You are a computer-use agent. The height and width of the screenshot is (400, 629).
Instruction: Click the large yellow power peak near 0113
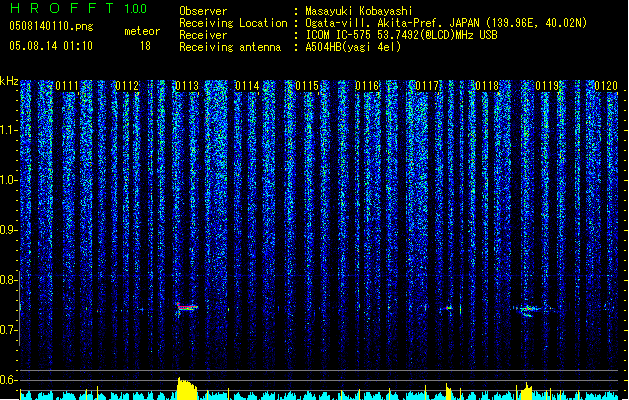click(187, 388)
